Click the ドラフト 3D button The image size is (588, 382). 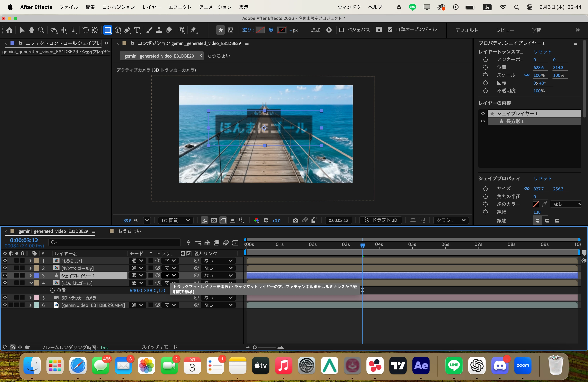point(381,220)
